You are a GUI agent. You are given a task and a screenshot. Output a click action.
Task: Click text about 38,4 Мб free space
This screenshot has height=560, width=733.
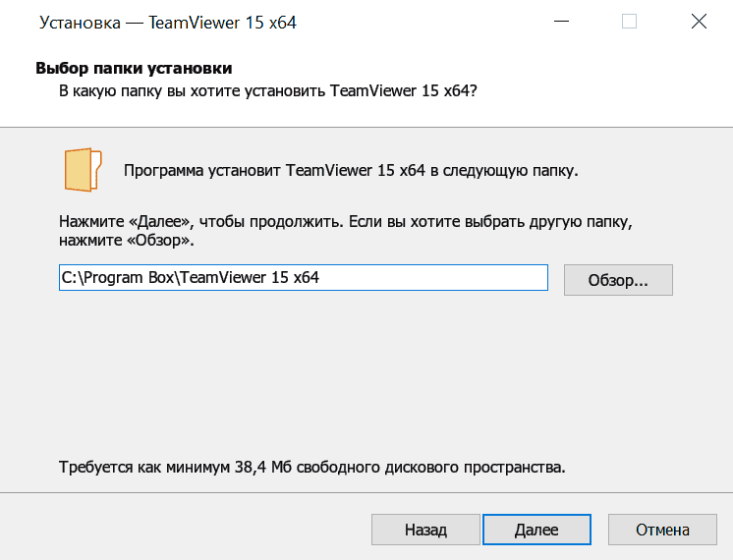[312, 467]
